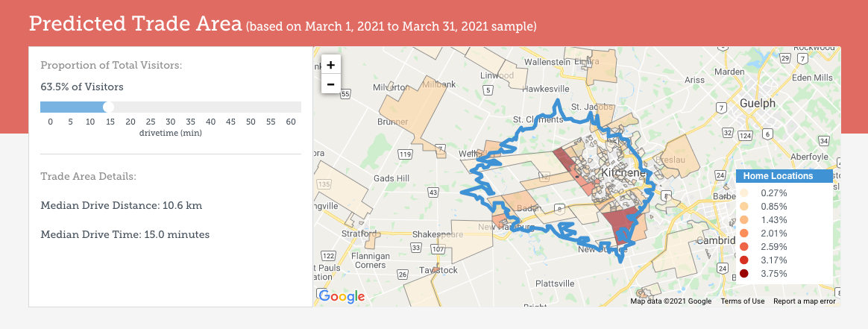
Task: Zoom in on the map
Action: pos(330,64)
